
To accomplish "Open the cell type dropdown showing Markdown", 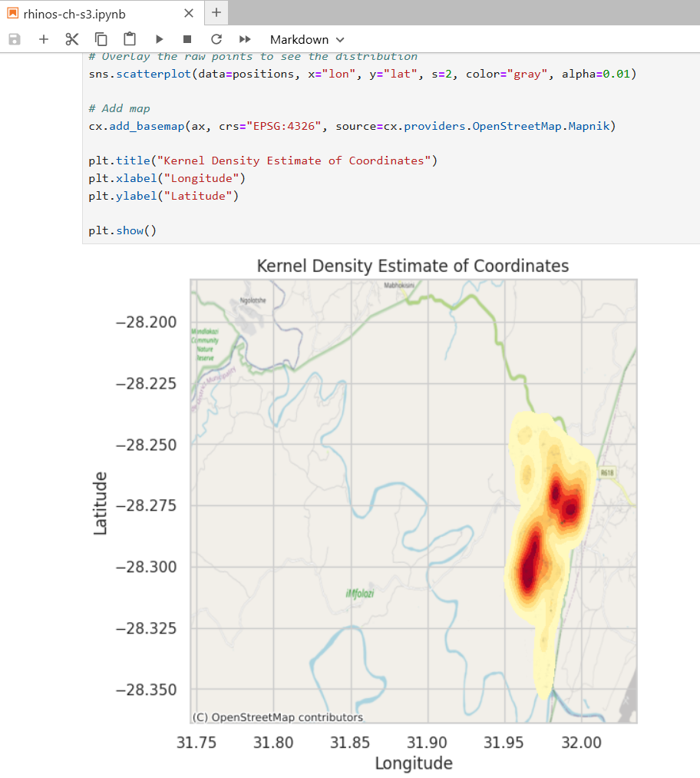I will click(300, 39).
